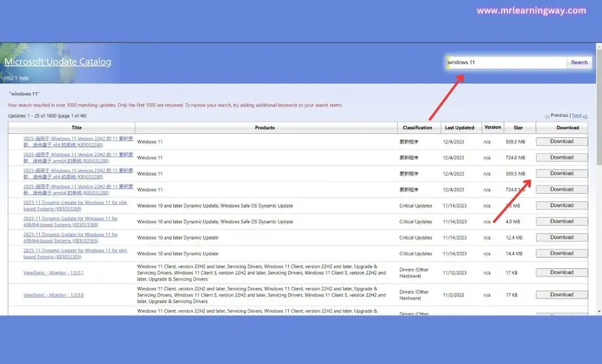This screenshot has height=364, width=602.
Task: Download the first 599.5 MB cumulative update
Action: click(561, 141)
